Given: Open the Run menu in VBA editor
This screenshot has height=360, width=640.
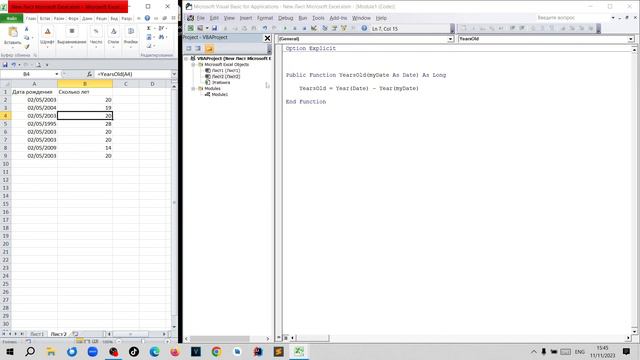Looking at the screenshot, I should click(303, 18).
